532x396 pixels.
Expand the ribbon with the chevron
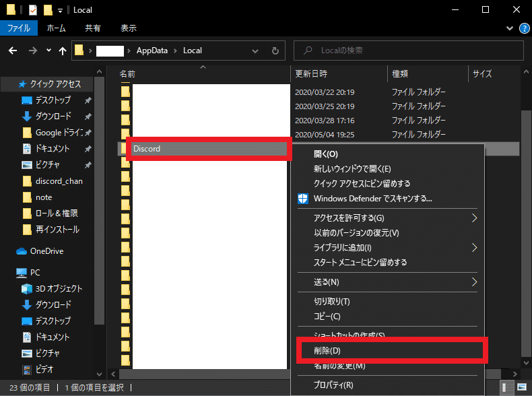click(510, 28)
